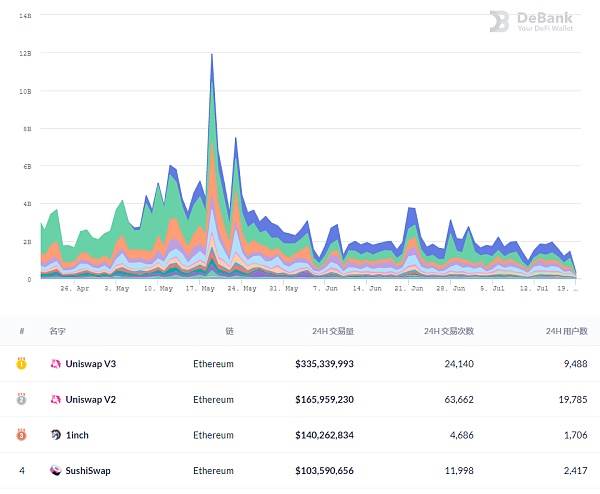This screenshot has height=494, width=600.
Task: Sort by the 24H 交易次数 column header
Action: [x=449, y=331]
